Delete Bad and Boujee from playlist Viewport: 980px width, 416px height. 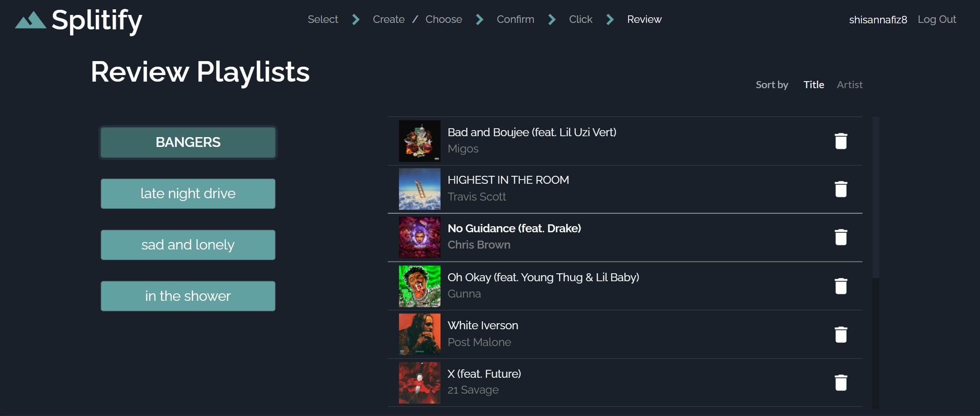coord(840,141)
